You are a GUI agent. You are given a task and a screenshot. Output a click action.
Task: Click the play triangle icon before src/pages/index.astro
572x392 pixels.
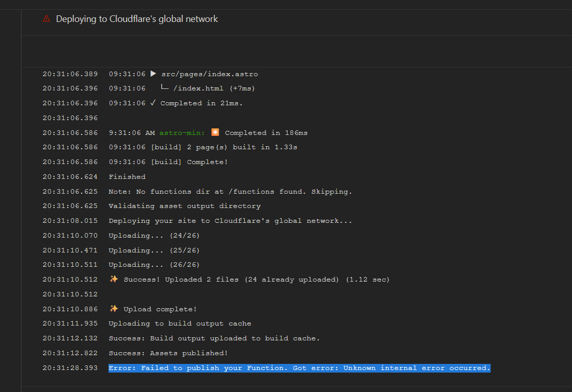153,74
